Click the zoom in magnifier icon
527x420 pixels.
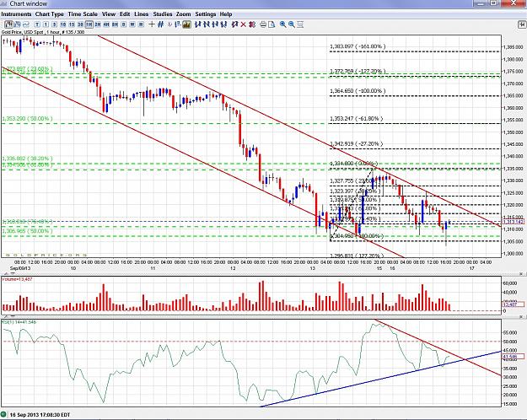283,24
